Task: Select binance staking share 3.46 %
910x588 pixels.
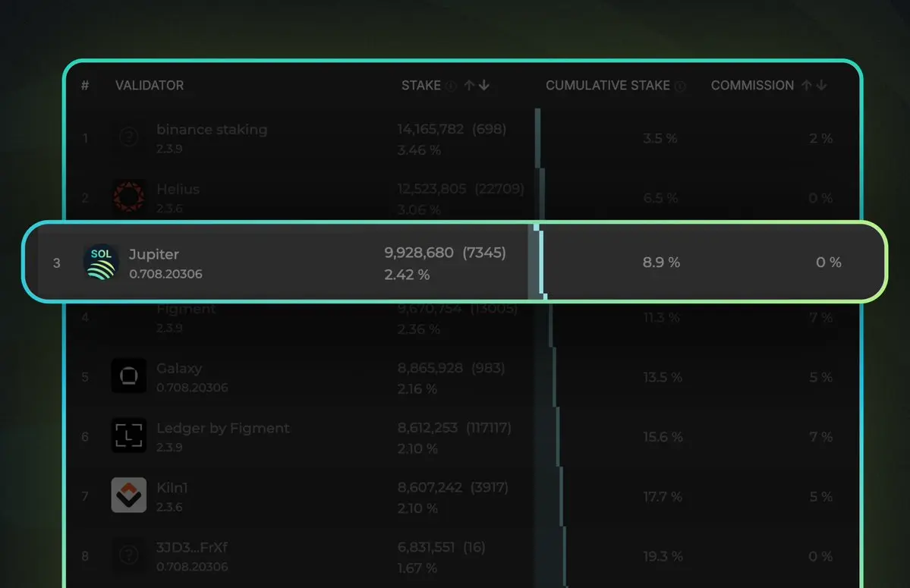Action: [419, 149]
